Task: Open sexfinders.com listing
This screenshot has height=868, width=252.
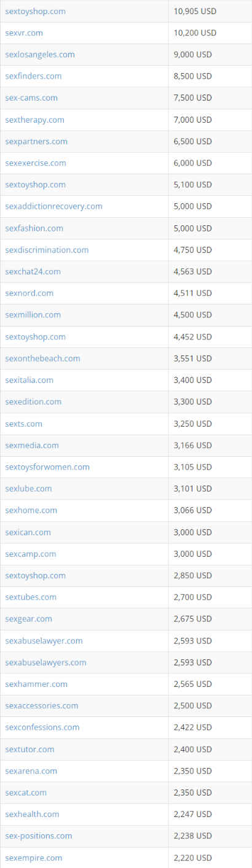Action: (x=33, y=76)
